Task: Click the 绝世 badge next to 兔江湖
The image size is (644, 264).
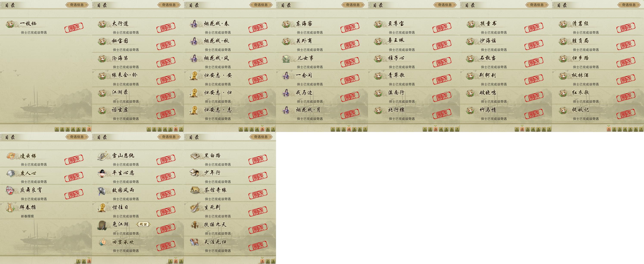Action: pyautogui.click(x=143, y=225)
